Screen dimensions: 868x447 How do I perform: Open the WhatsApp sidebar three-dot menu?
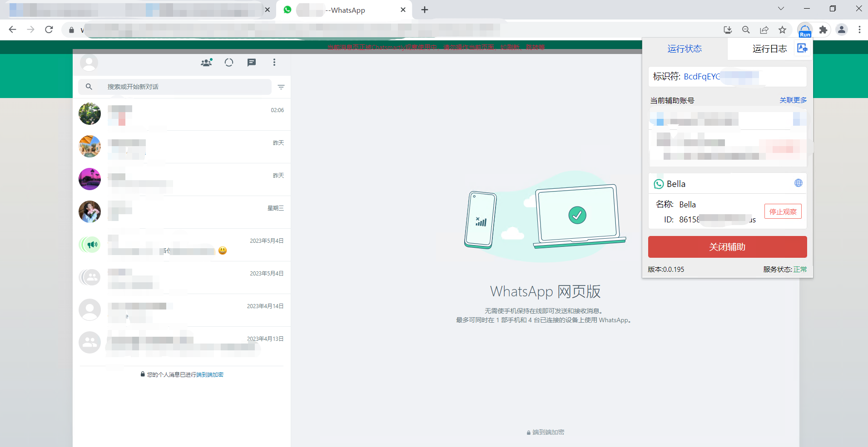pyautogui.click(x=274, y=63)
